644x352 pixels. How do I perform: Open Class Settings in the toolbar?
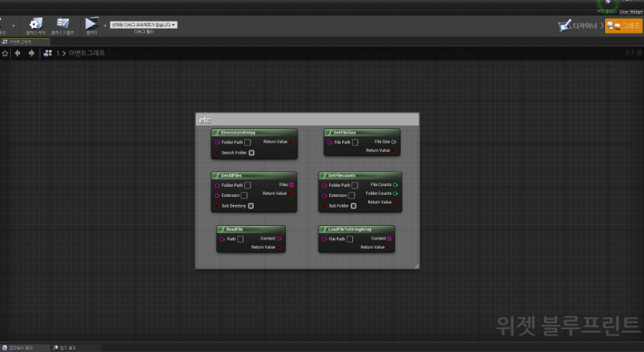[x=35, y=27]
